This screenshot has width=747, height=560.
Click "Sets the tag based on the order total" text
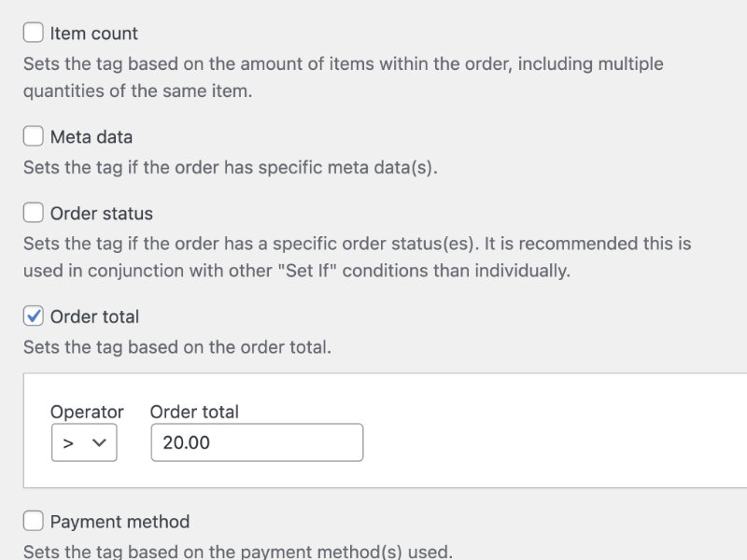pyautogui.click(x=176, y=347)
